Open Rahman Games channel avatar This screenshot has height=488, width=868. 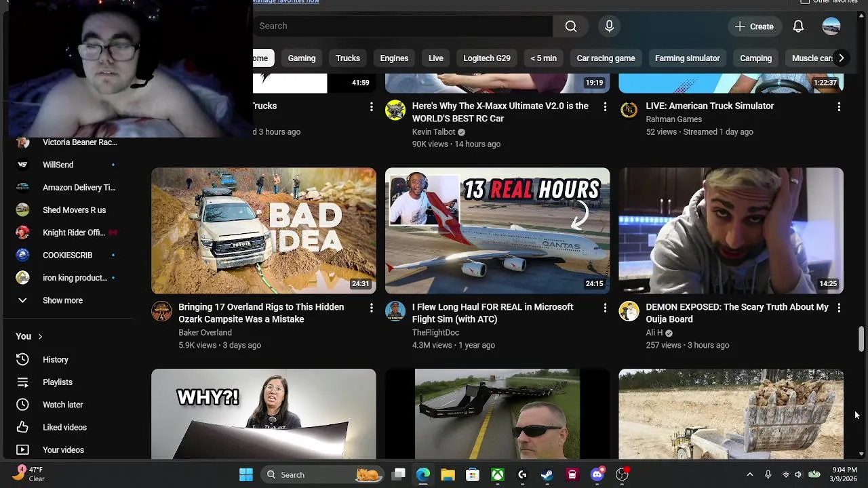(629, 110)
